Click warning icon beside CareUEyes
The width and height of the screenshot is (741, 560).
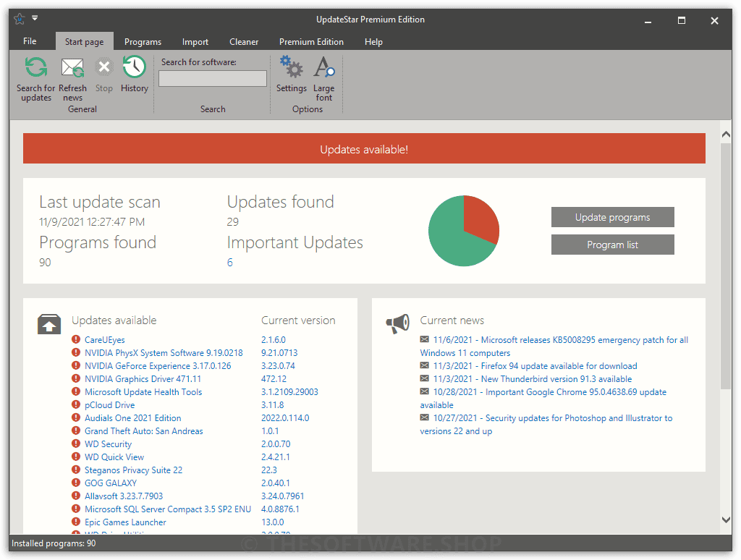tap(75, 339)
